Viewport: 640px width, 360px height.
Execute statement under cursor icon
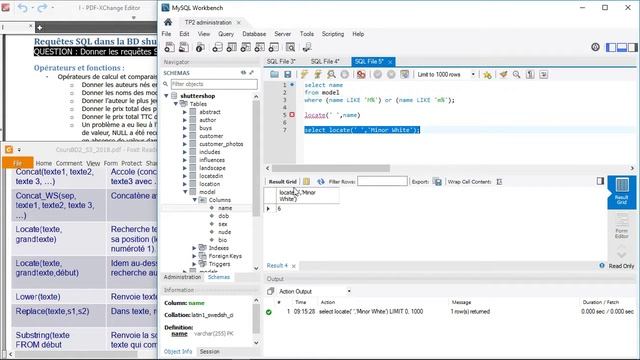pos(318,74)
